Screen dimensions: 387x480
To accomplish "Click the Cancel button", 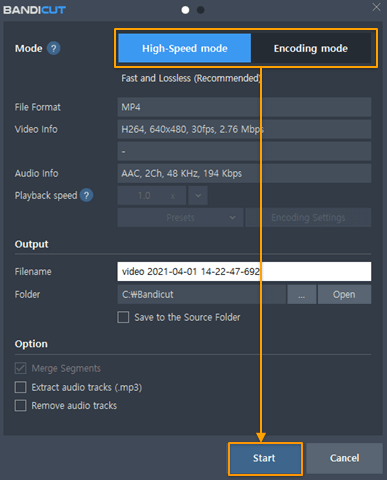I will pos(344,458).
